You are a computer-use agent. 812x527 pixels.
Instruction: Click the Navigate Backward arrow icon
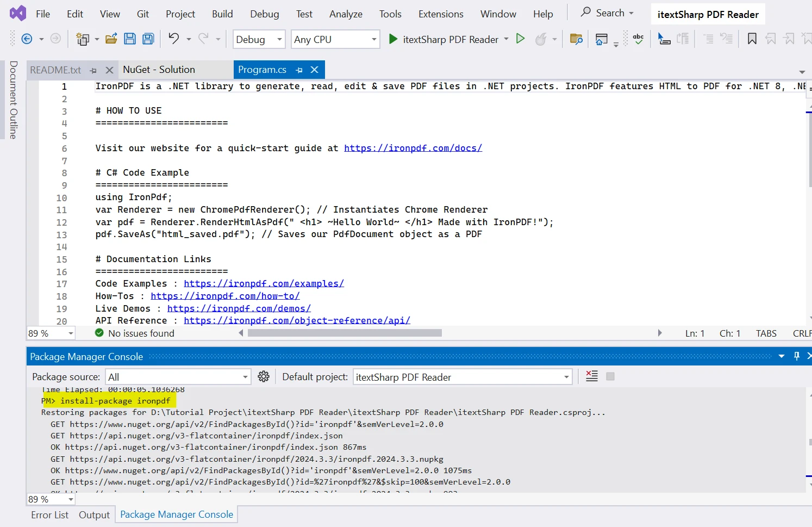pyautogui.click(x=26, y=39)
